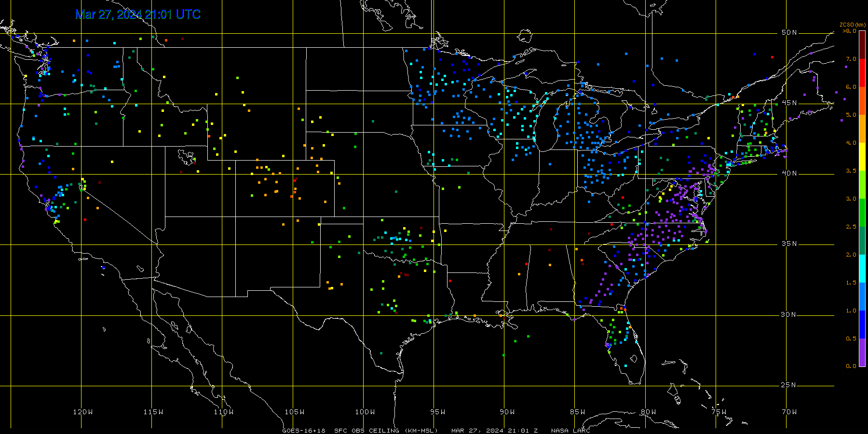Click the 80W longitude label
The height and width of the screenshot is (434, 868).
click(x=649, y=412)
